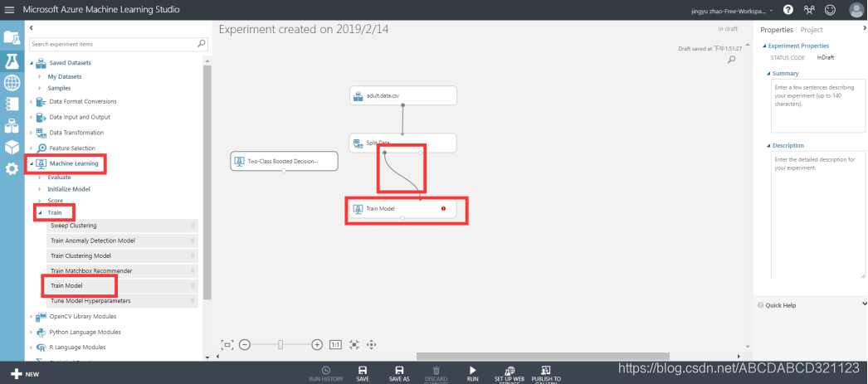The image size is (868, 384).
Task: Click PUBLISH TO GALLERY button
Action: [546, 374]
